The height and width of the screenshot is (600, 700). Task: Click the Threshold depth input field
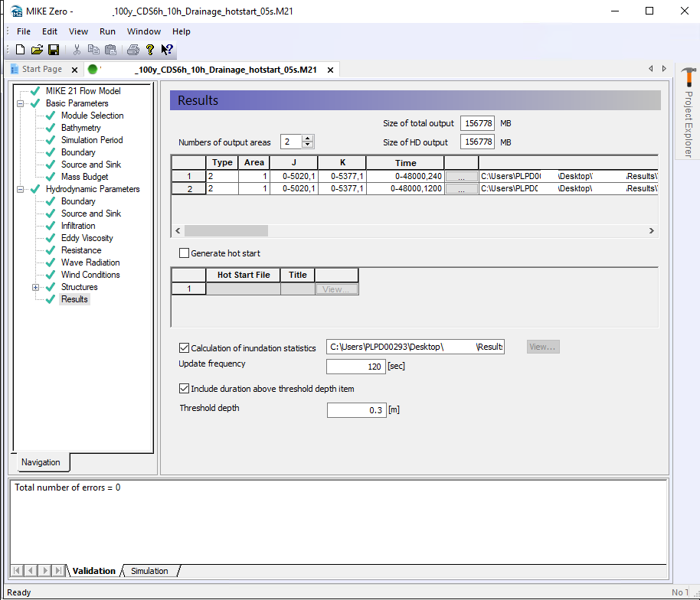click(x=355, y=410)
